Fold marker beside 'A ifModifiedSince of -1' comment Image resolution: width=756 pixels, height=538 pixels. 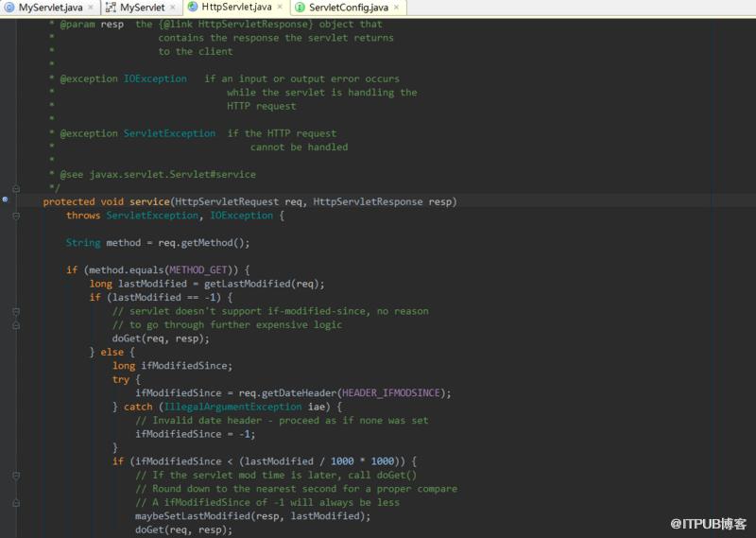(x=16, y=503)
